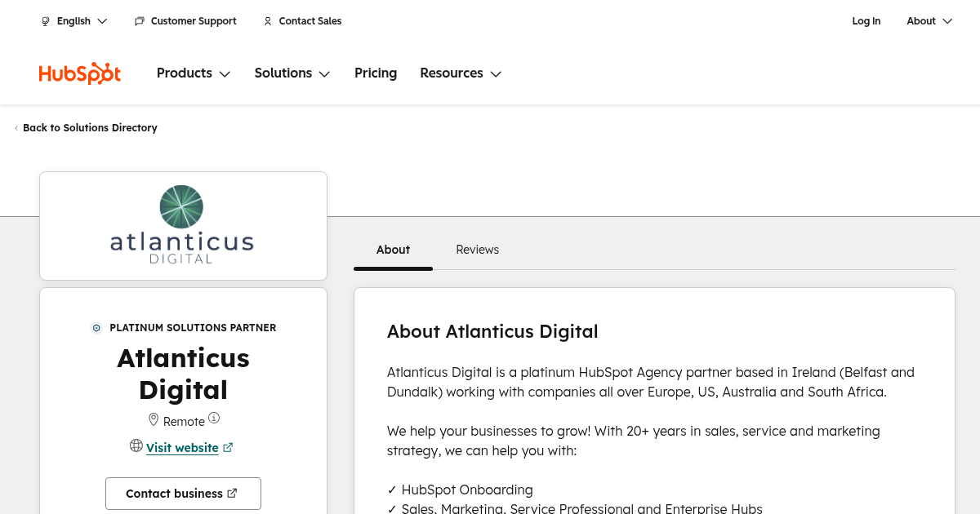Image resolution: width=980 pixels, height=514 pixels.
Task: Click the Customer Support chat icon
Action: (x=140, y=21)
